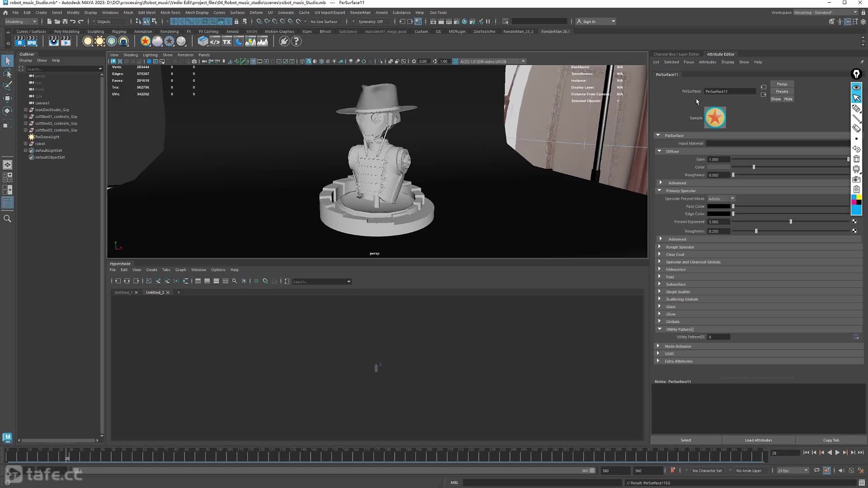This screenshot has height=488, width=868.
Task: Open the Mesh Tools menu
Action: (170, 13)
